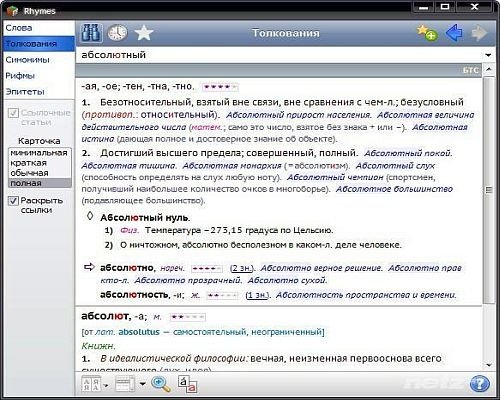The image size is (500, 400).
Task: Go back with the blue left arrow
Action: coord(454,33)
